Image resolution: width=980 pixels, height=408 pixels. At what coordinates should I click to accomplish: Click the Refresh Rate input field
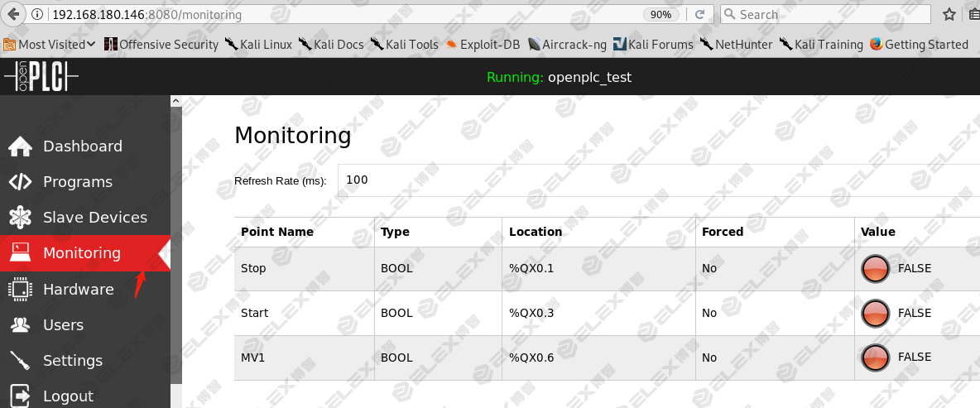(x=659, y=180)
